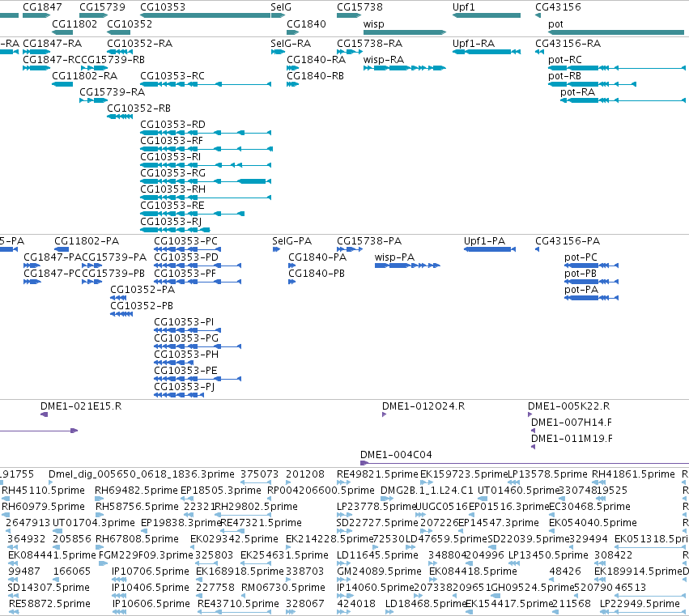Open the SelG-PA protein label

pyautogui.click(x=291, y=241)
